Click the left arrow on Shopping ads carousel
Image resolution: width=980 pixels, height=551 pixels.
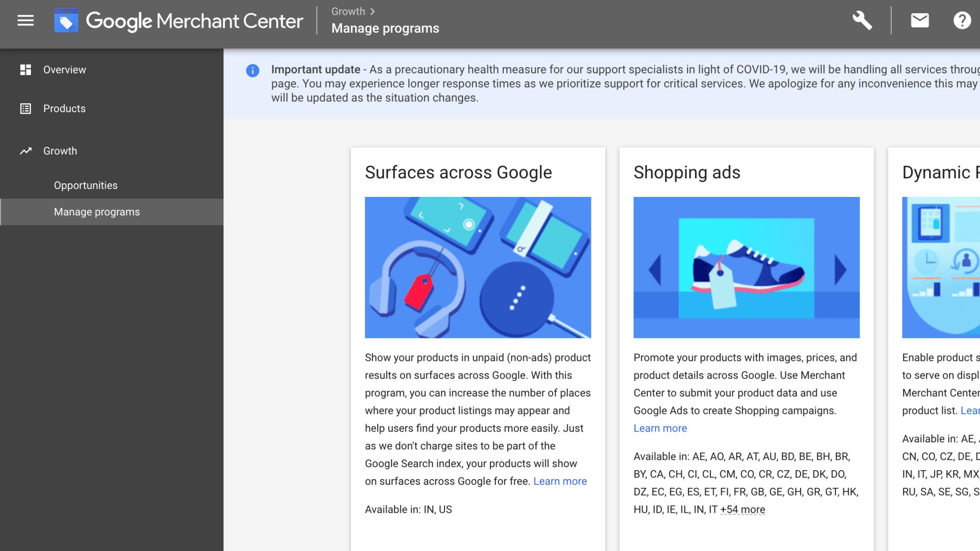tap(656, 268)
